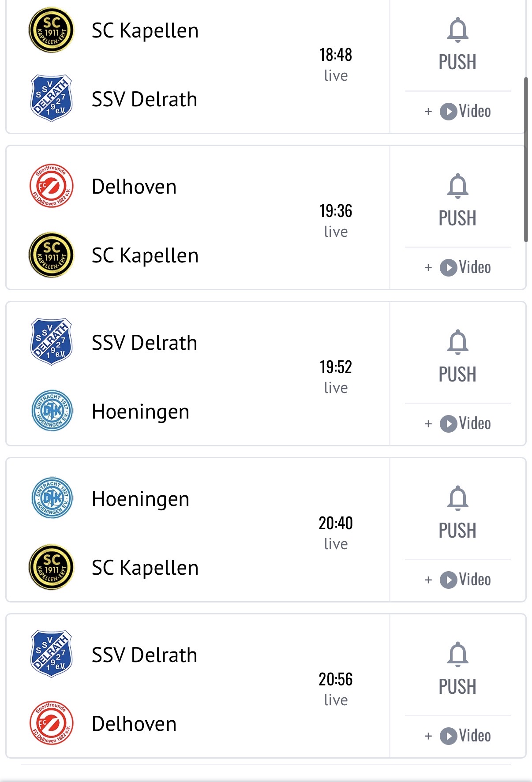Click SSV Delrath crest in the 19:52 match
Screen dimensions: 532x782
click(x=51, y=342)
